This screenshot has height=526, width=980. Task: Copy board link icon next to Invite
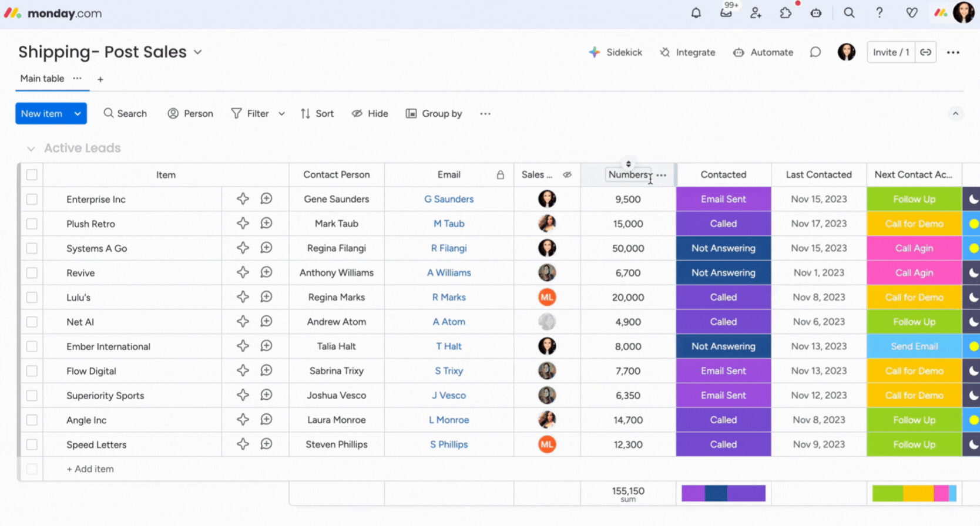(925, 52)
